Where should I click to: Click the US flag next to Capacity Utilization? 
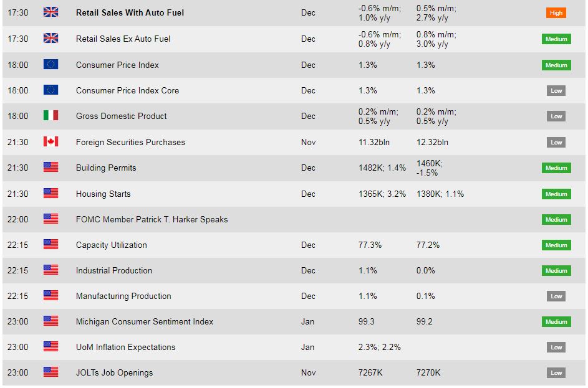[x=51, y=245]
